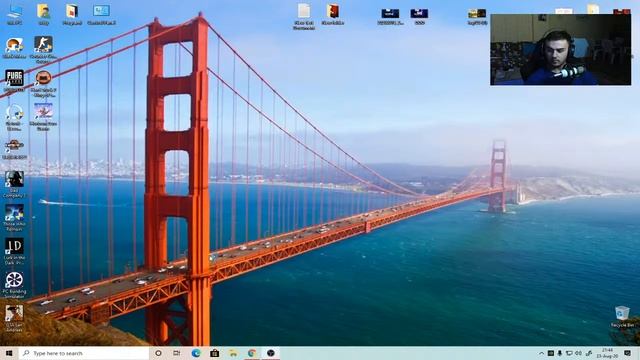Launch the Counter-Strike desktop shortcut
Screen dimensions: 640x360
pos(43,49)
